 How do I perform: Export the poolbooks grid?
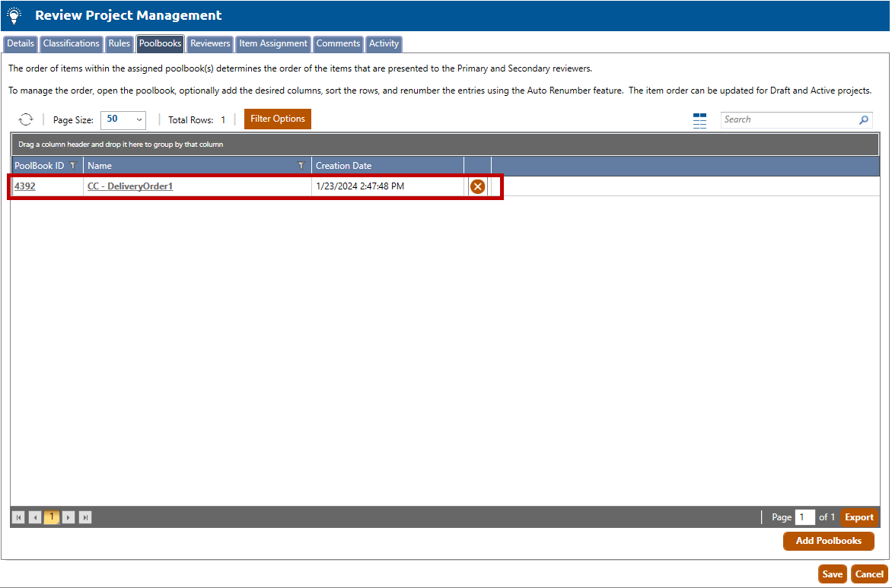tap(859, 517)
